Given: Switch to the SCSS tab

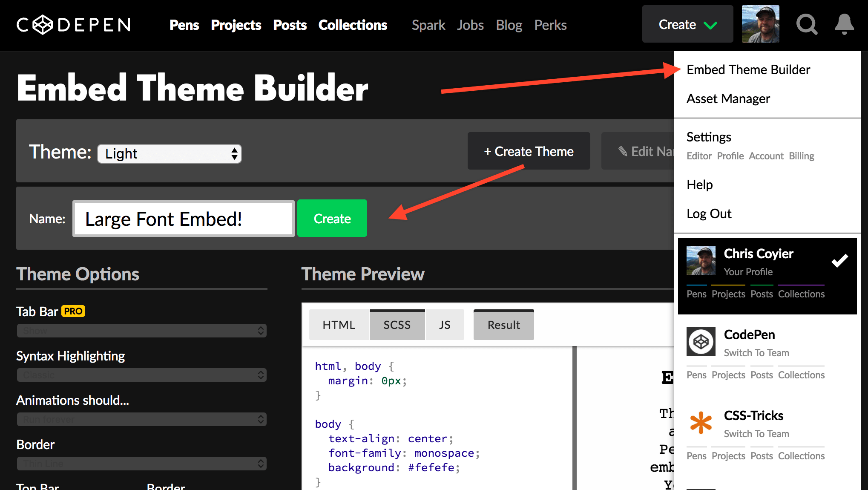Looking at the screenshot, I should [397, 325].
